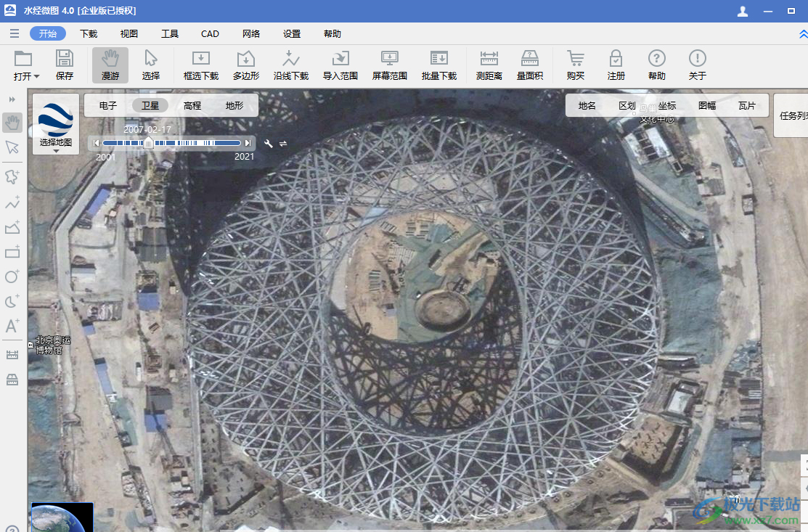Open the 选择地图 map selector
808x532 pixels.
point(56,123)
